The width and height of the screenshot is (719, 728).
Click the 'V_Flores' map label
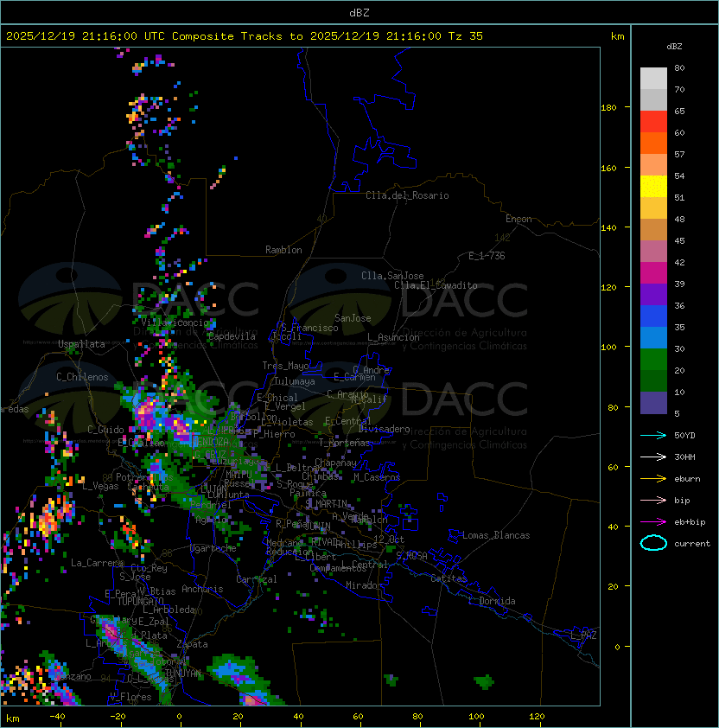click(x=130, y=697)
